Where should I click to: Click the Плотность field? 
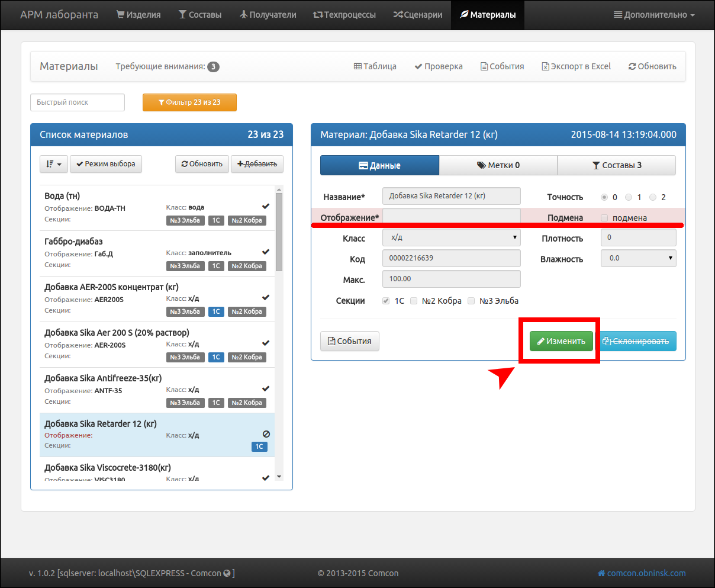tap(639, 237)
